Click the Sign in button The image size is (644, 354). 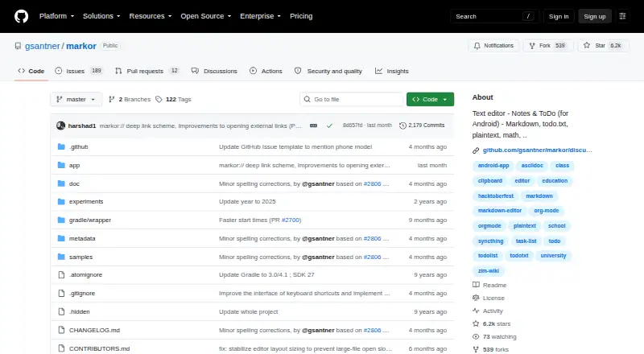coord(559,16)
